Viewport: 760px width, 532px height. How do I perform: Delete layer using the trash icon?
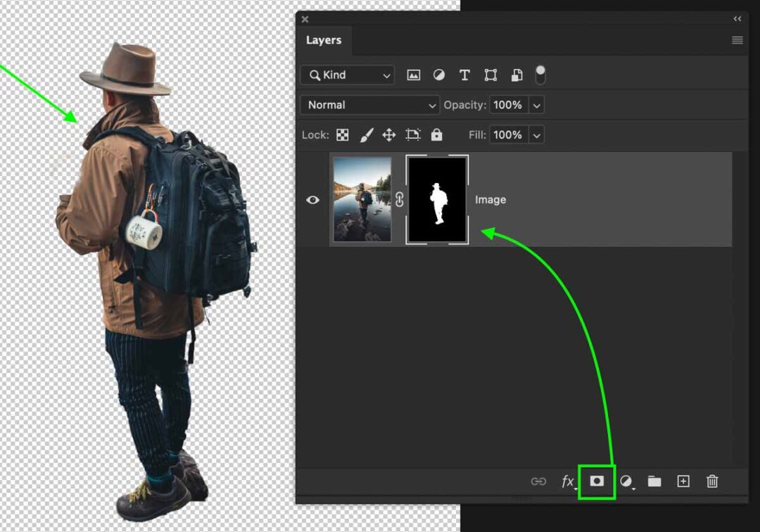coord(712,481)
